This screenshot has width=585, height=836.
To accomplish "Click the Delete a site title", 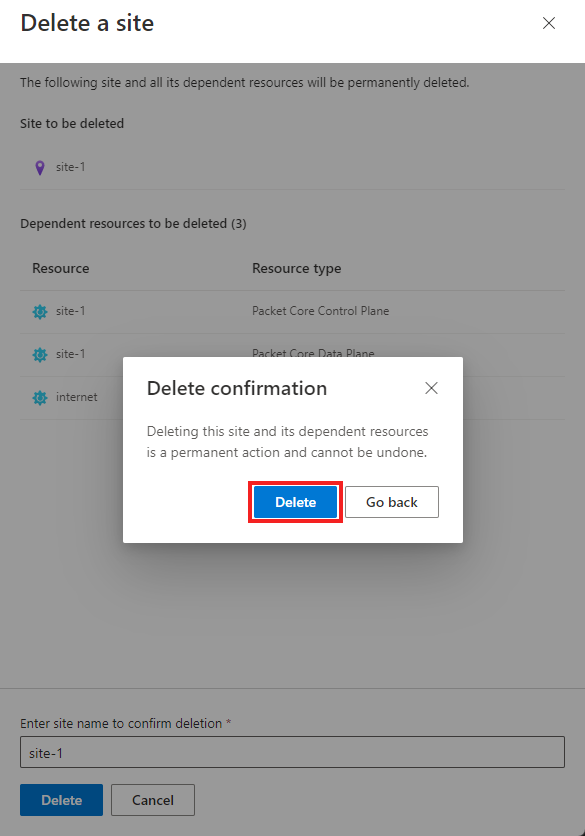I will [87, 23].
